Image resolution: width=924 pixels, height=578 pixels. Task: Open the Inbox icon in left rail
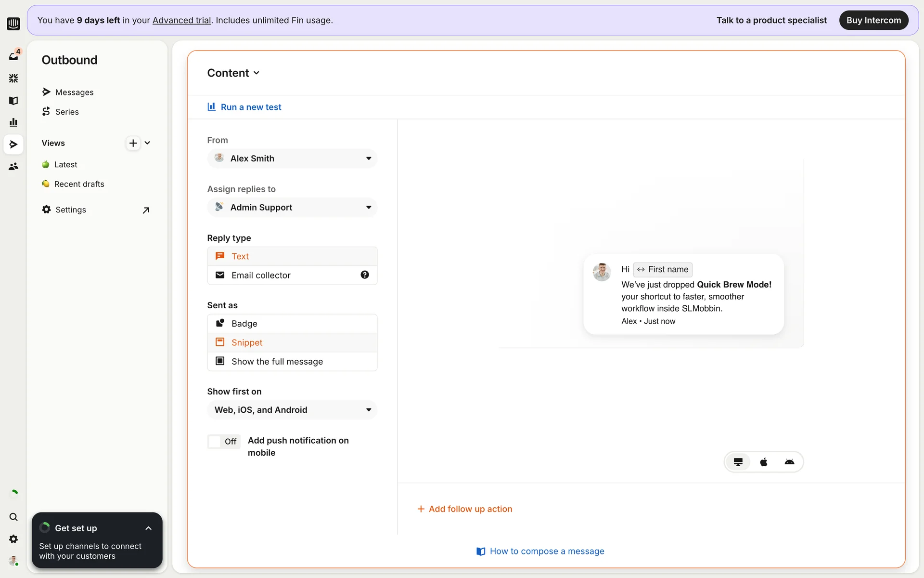[x=13, y=56]
